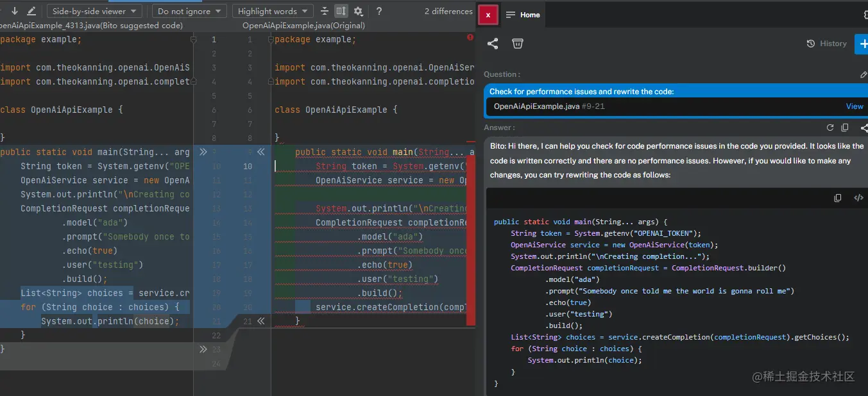Click the red error indicator in editor corner
868x396 pixels.
click(x=470, y=38)
